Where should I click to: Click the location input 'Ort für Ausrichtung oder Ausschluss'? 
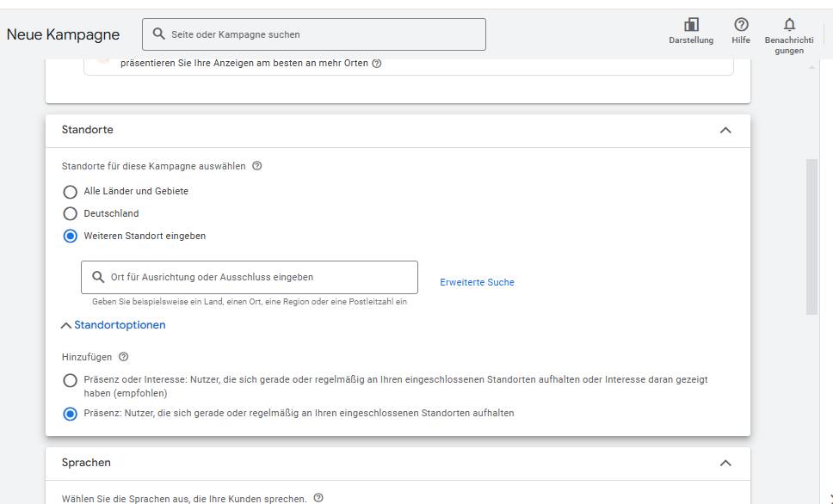(250, 277)
